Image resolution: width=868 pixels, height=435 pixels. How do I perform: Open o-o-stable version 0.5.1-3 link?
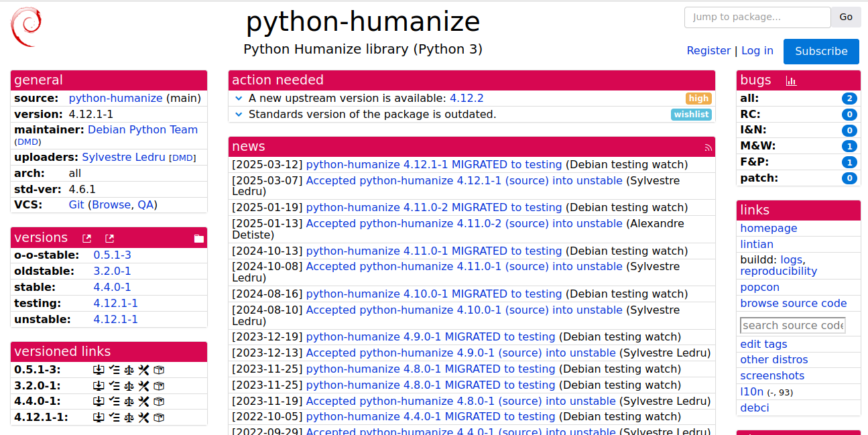pos(112,255)
